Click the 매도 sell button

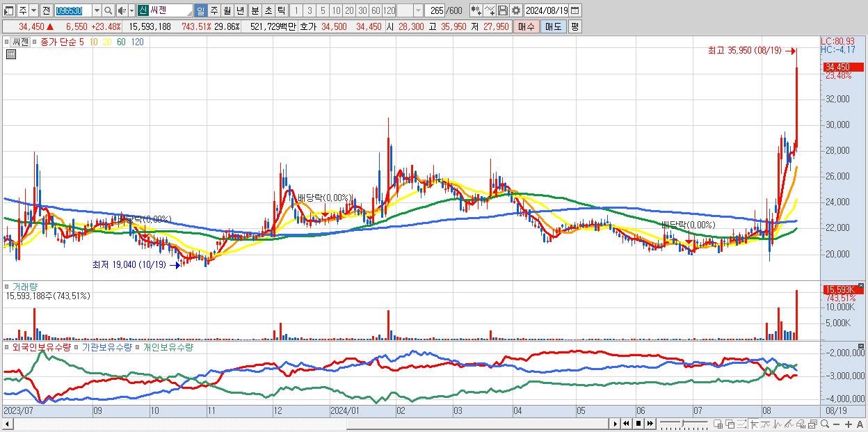point(553,26)
